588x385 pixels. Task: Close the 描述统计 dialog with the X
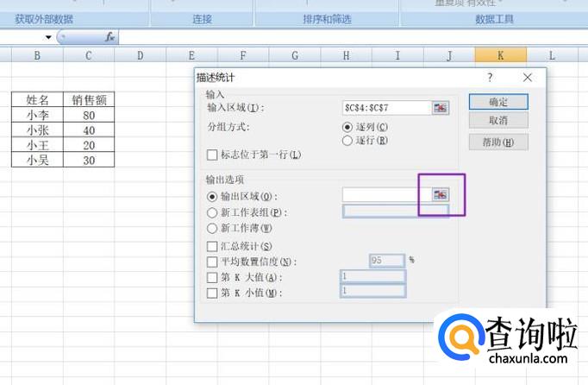pos(528,78)
